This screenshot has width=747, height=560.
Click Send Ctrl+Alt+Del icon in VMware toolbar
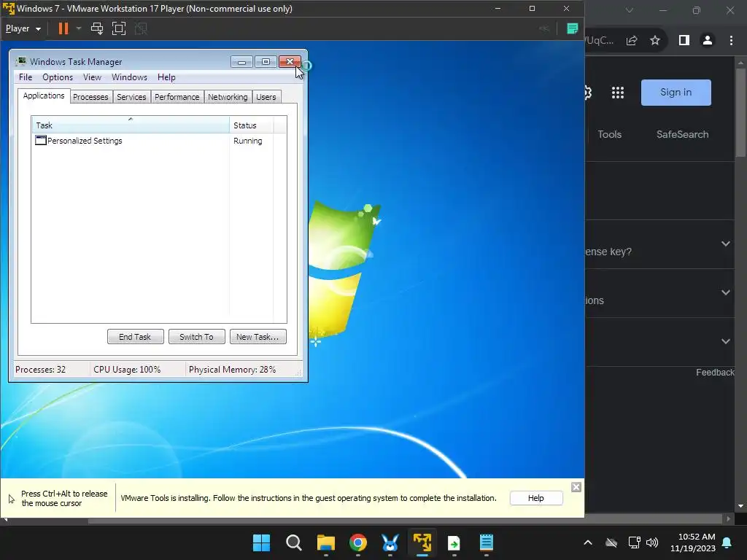(97, 28)
